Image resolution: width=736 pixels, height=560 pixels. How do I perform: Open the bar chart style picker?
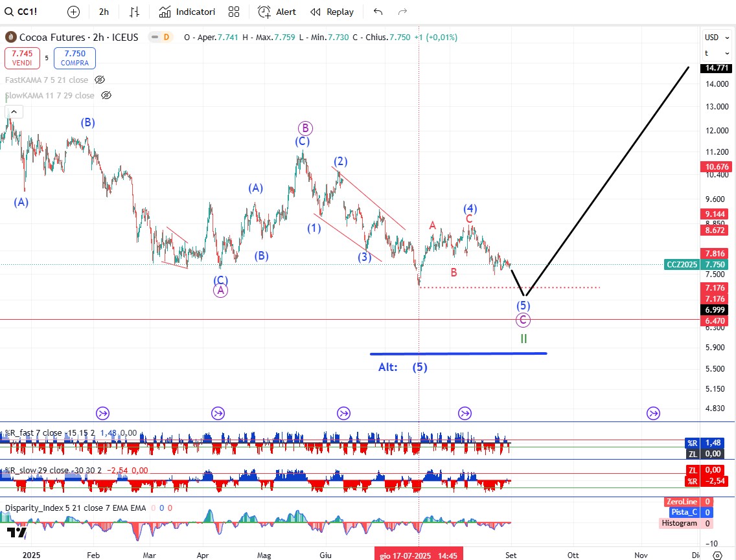pos(135,12)
